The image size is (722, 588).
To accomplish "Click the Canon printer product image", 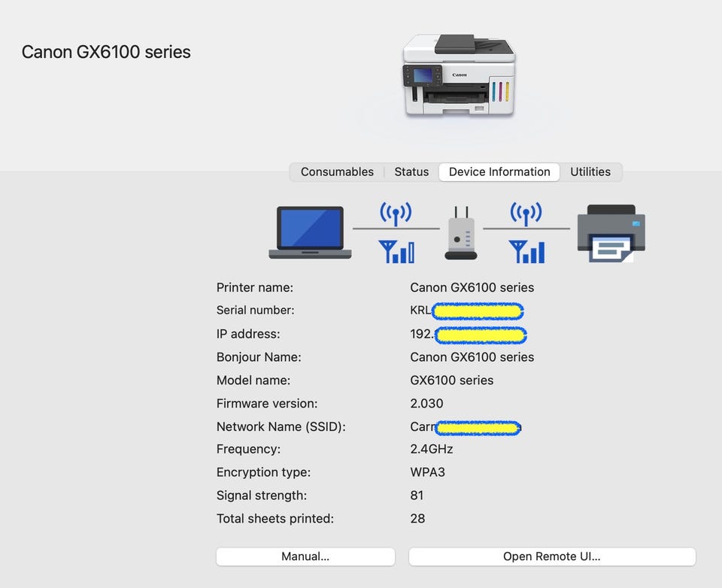I will (459, 75).
